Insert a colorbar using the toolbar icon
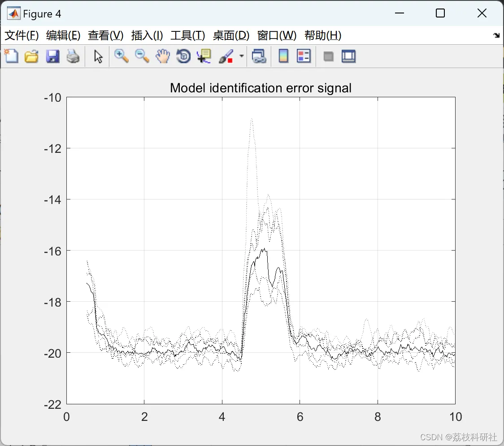 click(x=283, y=56)
